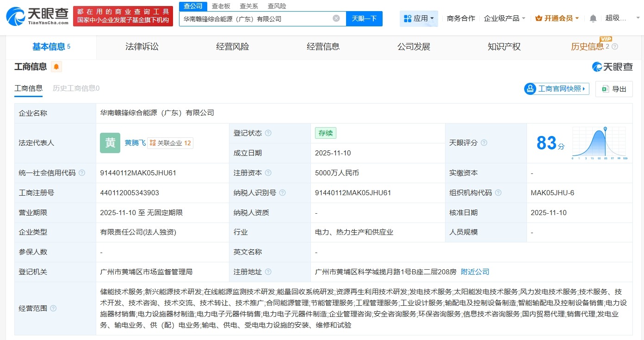644x340 pixels.
Task: Open the notification bell icon
Action: (593, 17)
